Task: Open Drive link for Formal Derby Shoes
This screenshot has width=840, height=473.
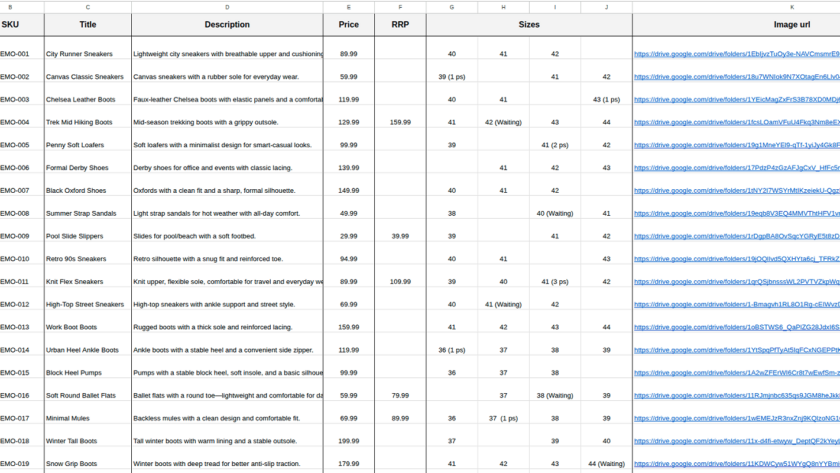Action: [737, 168]
